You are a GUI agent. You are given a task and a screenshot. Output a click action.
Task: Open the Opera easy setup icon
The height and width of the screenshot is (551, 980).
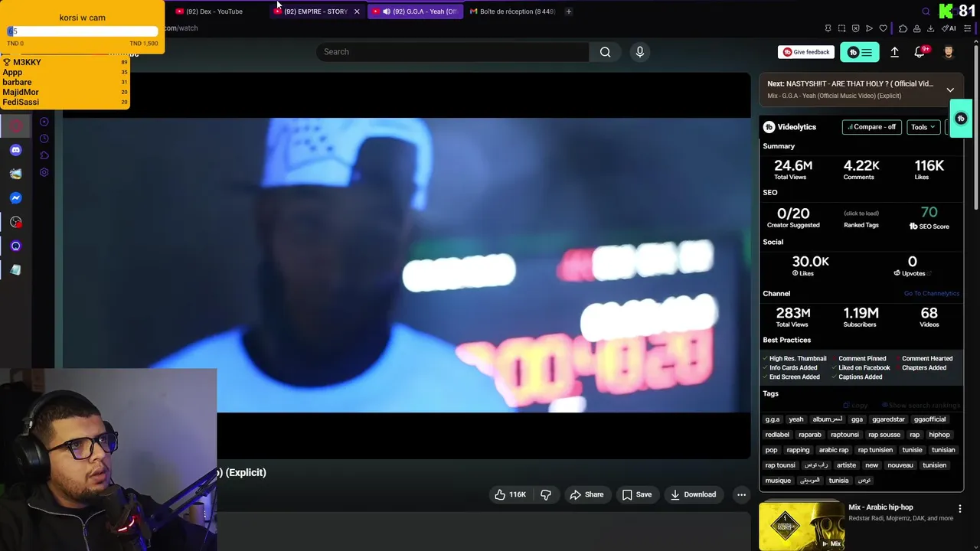click(x=968, y=28)
